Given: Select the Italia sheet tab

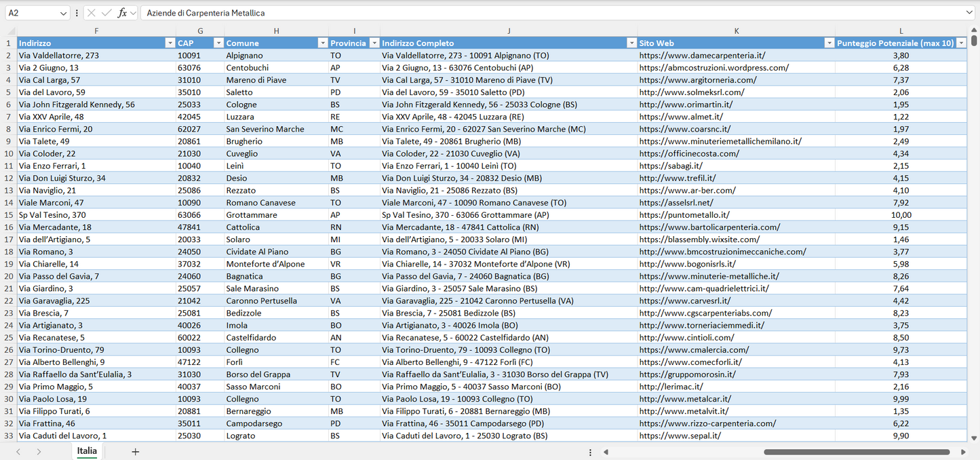Looking at the screenshot, I should coord(86,451).
